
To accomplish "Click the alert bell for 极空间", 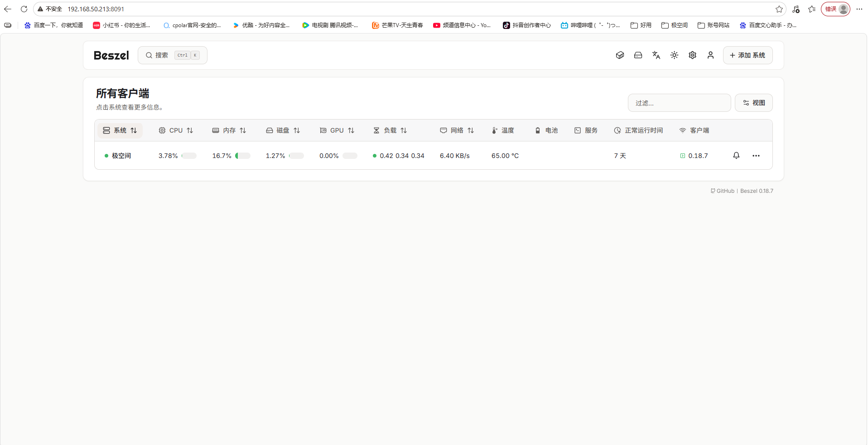I will coord(736,156).
